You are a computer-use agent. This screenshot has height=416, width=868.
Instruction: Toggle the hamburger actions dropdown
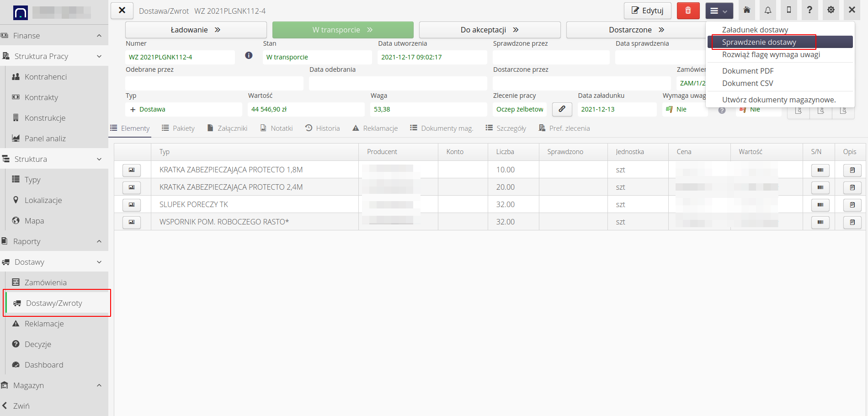(719, 11)
